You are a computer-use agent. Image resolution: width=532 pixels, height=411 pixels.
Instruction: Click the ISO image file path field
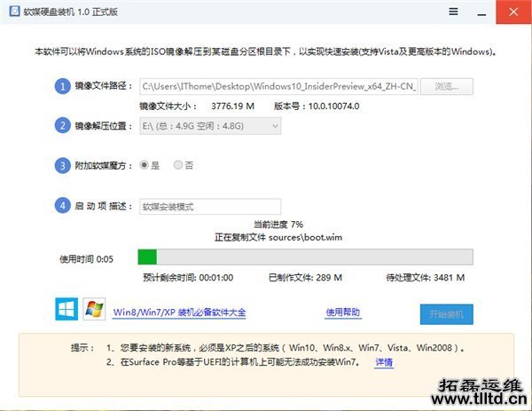[x=278, y=86]
